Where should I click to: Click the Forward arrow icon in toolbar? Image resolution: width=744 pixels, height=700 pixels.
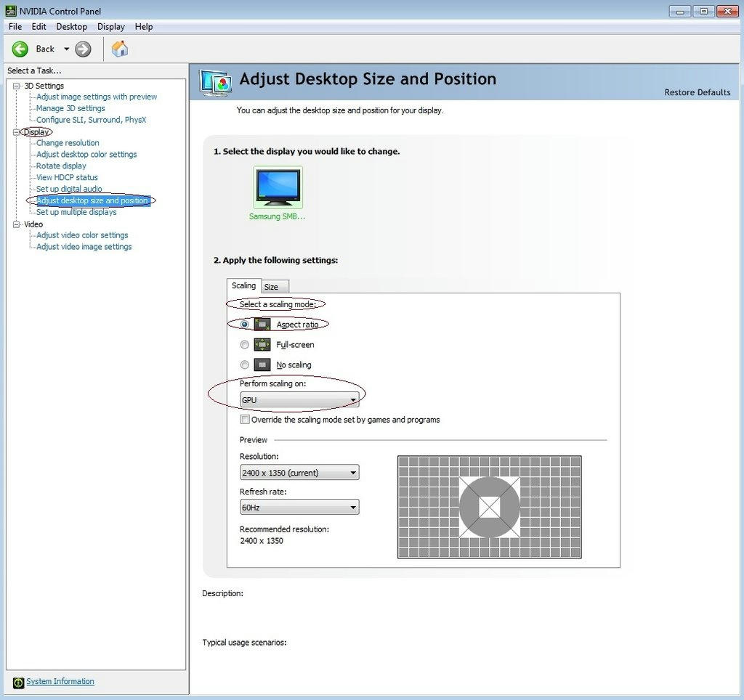pyautogui.click(x=84, y=49)
